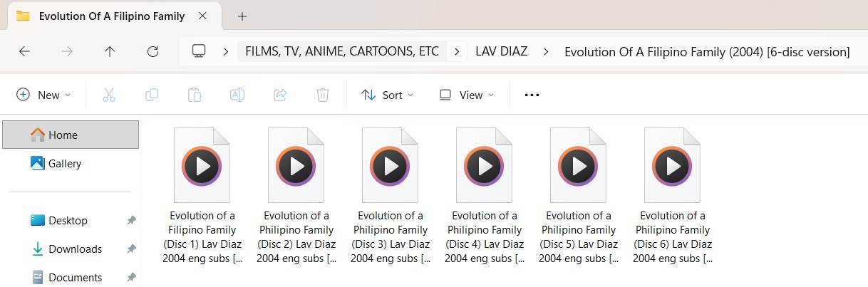The image size is (868, 287).
Task: Expand the chevron after LAV DIAZ
Action: click(x=546, y=51)
